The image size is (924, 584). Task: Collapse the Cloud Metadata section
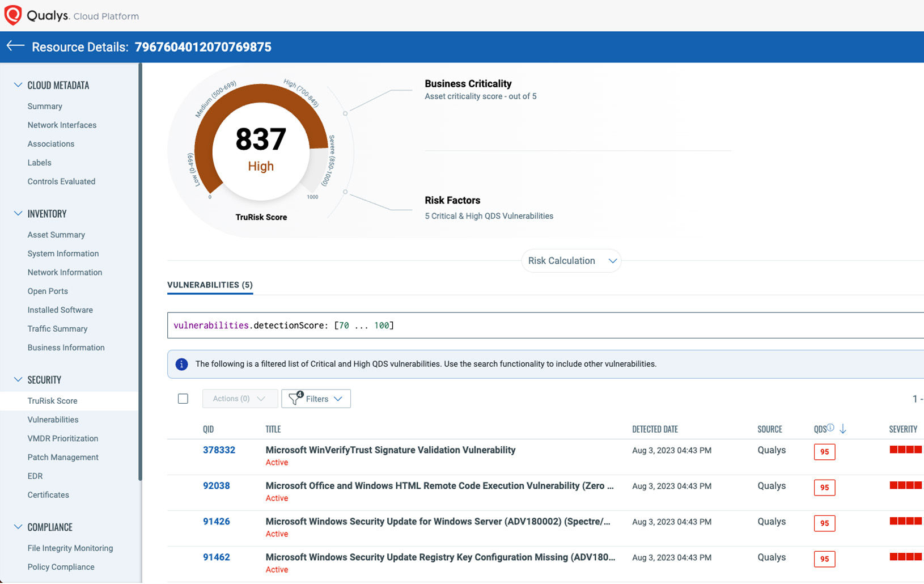tap(17, 84)
